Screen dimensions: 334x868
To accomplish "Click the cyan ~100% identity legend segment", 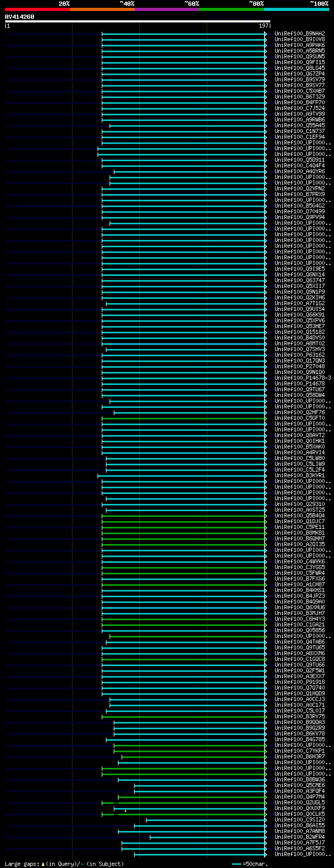I will (x=296, y=9).
